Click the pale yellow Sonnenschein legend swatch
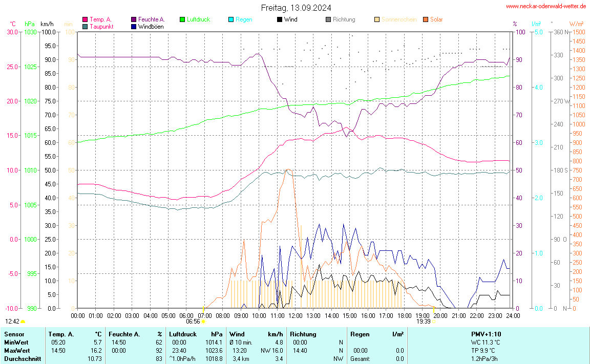590x364 pixels. [x=377, y=20]
